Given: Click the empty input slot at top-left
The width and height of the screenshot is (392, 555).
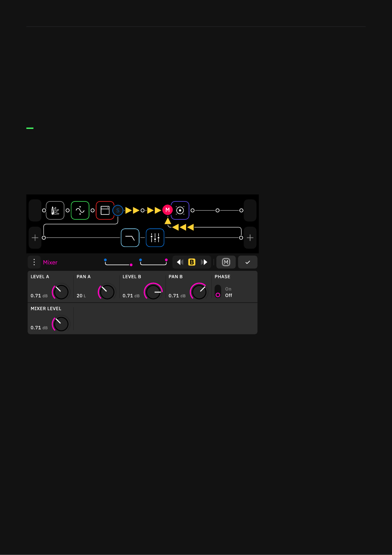Looking at the screenshot, I should click(35, 210).
